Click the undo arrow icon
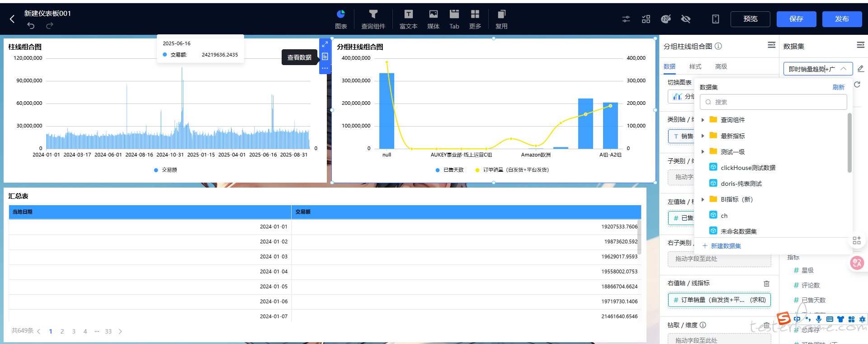Screen dimensions: 868x344 coord(31,26)
